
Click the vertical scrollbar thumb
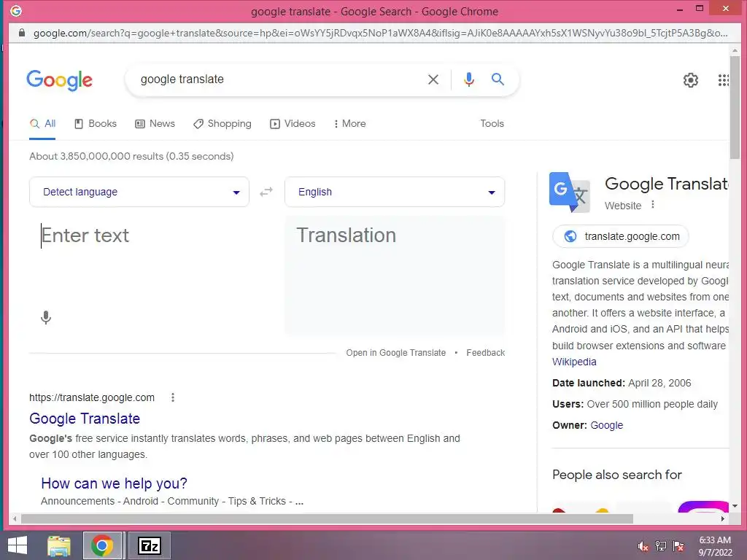(x=735, y=108)
